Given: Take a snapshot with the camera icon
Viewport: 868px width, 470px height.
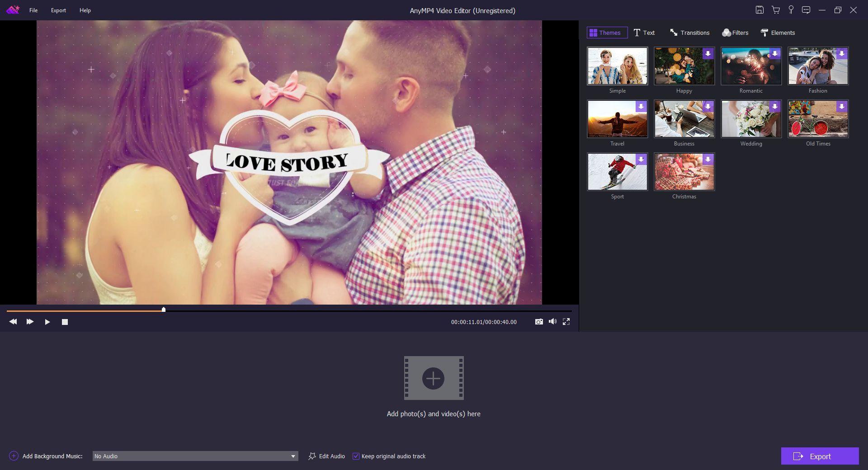Looking at the screenshot, I should (x=539, y=322).
